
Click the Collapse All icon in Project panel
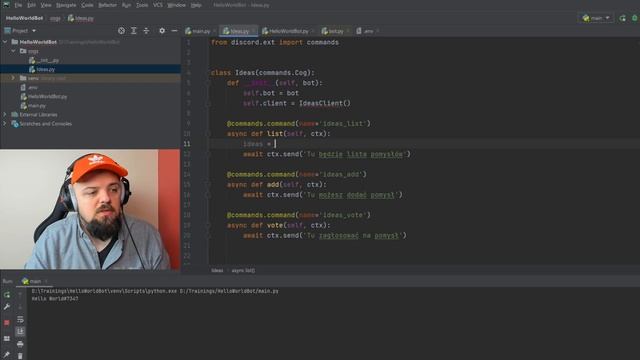pyautogui.click(x=146, y=31)
